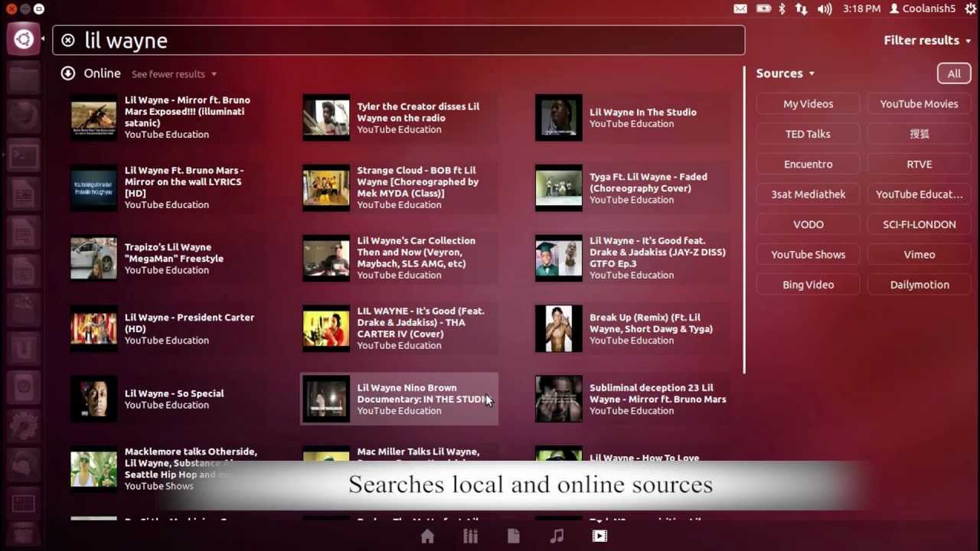Screen dimensions: 980x551
Task: Open the Workspace Switcher in launcher
Action: (24, 504)
